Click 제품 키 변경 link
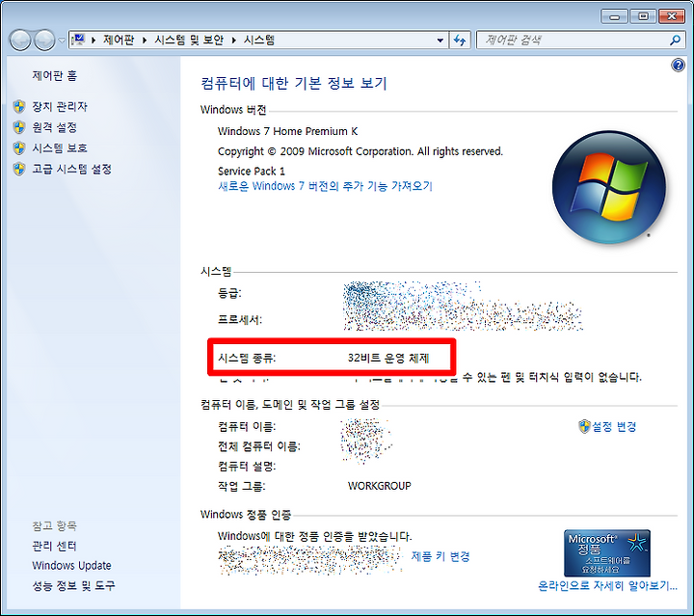This screenshot has width=694, height=616. [x=440, y=556]
